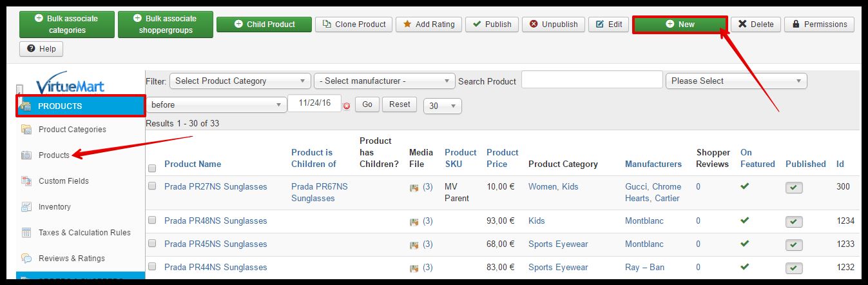Open the Please Select dropdown
The height and width of the screenshot is (285, 868).
(737, 81)
